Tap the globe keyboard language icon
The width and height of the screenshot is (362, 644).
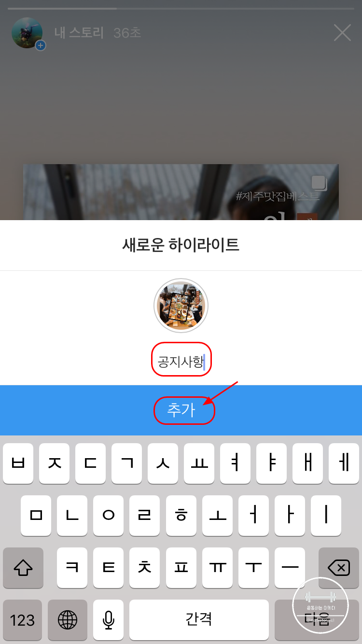point(68,620)
